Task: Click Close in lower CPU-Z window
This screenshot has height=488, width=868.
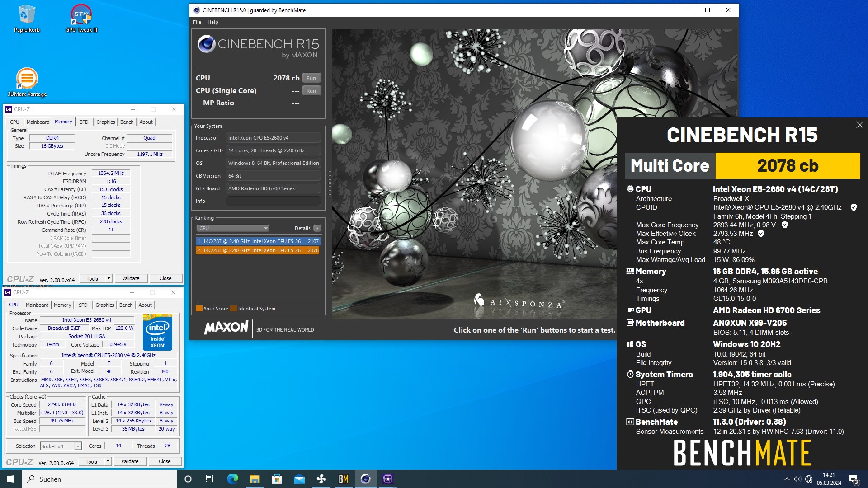Action: (165, 462)
